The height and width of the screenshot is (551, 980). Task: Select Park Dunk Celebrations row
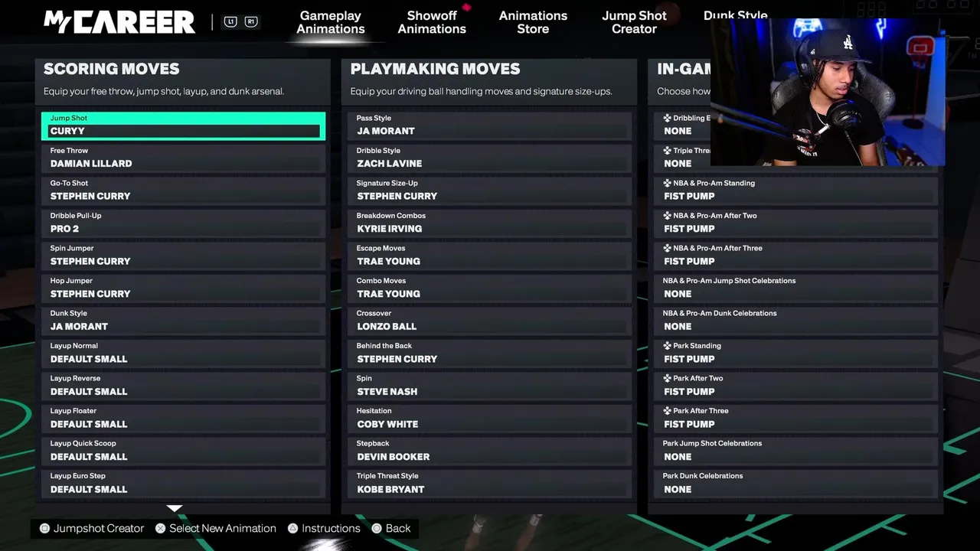pos(796,484)
